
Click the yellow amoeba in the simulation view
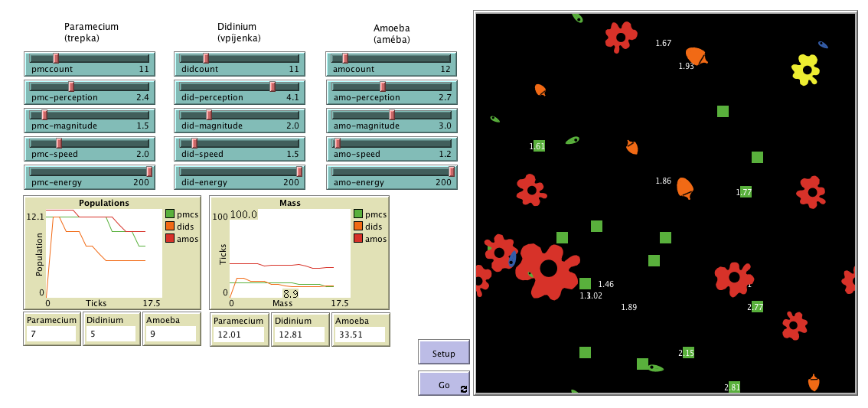coord(805,70)
